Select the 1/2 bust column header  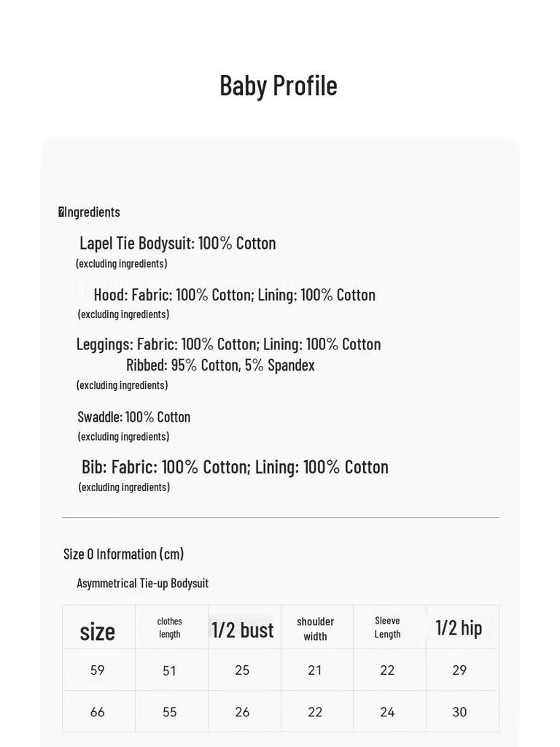coord(243,630)
